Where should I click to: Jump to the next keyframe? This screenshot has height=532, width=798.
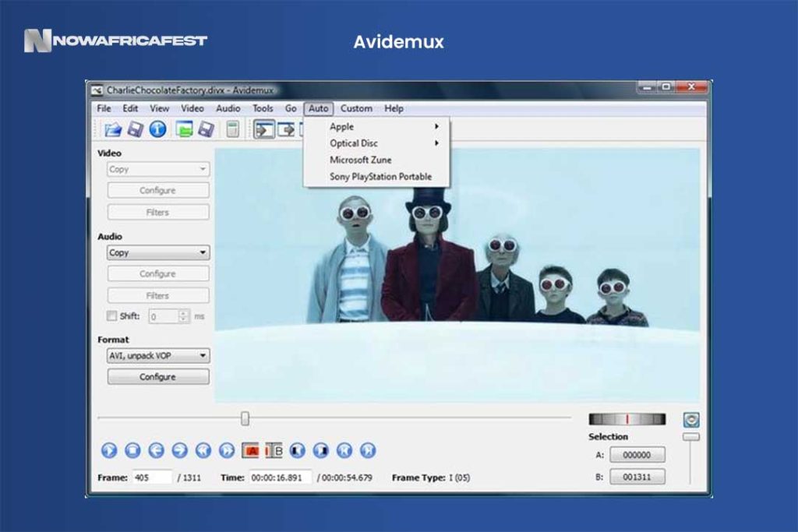point(227,450)
